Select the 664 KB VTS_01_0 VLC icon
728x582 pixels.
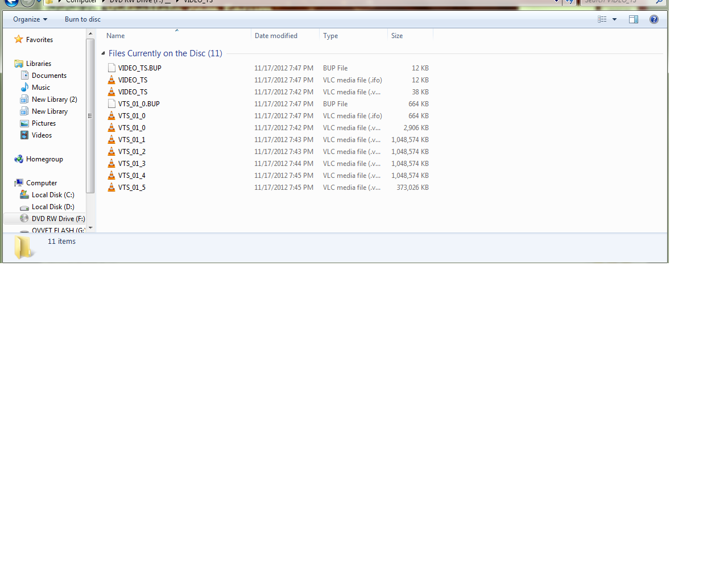coord(111,116)
